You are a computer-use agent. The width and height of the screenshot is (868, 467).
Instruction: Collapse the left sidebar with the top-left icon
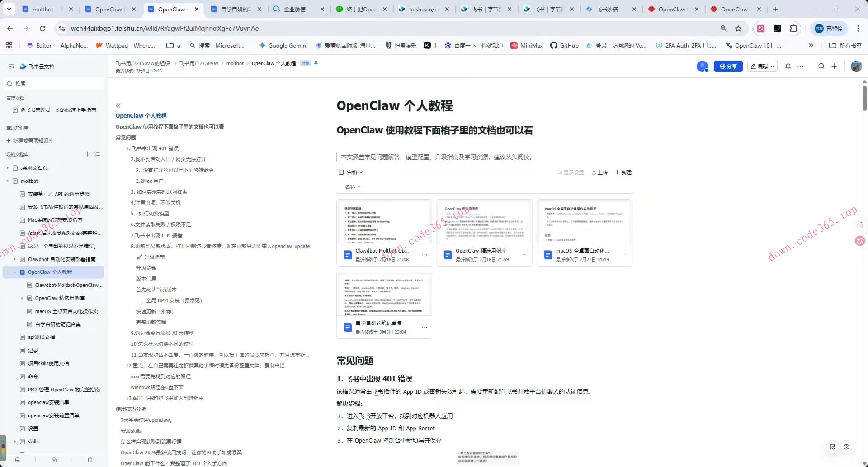click(x=11, y=66)
